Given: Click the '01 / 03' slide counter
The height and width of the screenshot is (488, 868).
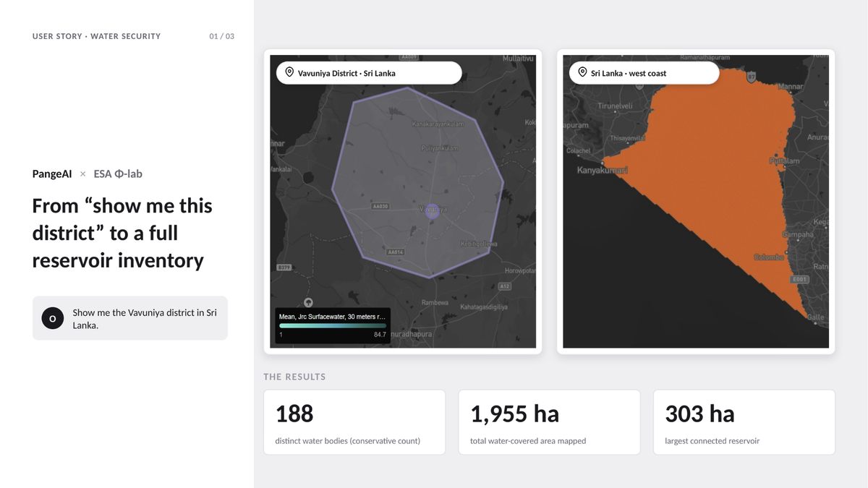Looking at the screenshot, I should (x=222, y=36).
